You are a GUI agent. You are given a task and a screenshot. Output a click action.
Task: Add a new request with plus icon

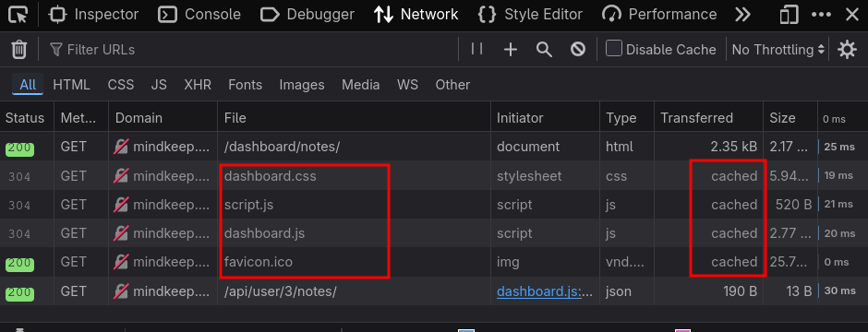511,50
